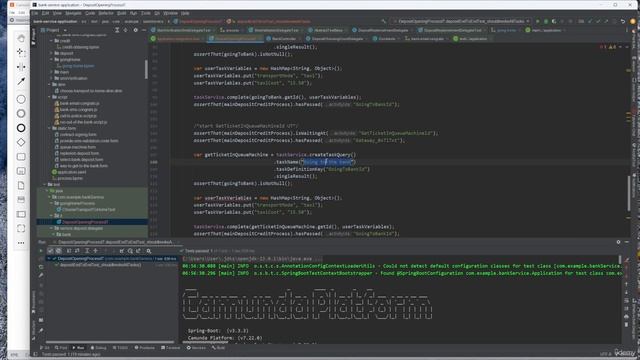Click the Debug button in main toolbar
Screen dimensions: 640x360
click(x=546, y=21)
